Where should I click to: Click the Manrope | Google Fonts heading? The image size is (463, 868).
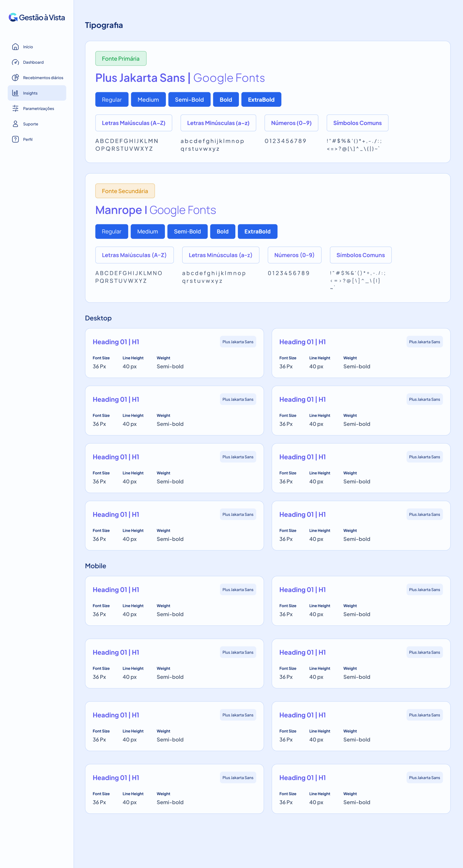pos(156,210)
